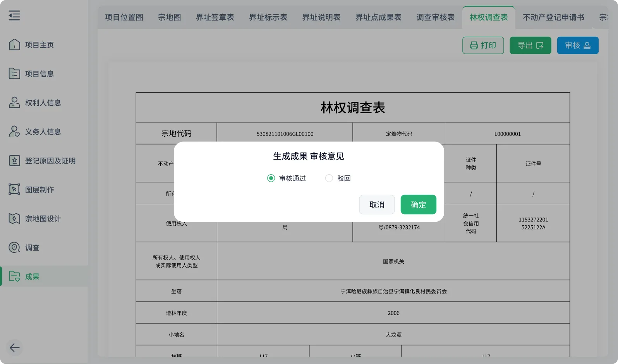Click the 打印 button

(483, 45)
